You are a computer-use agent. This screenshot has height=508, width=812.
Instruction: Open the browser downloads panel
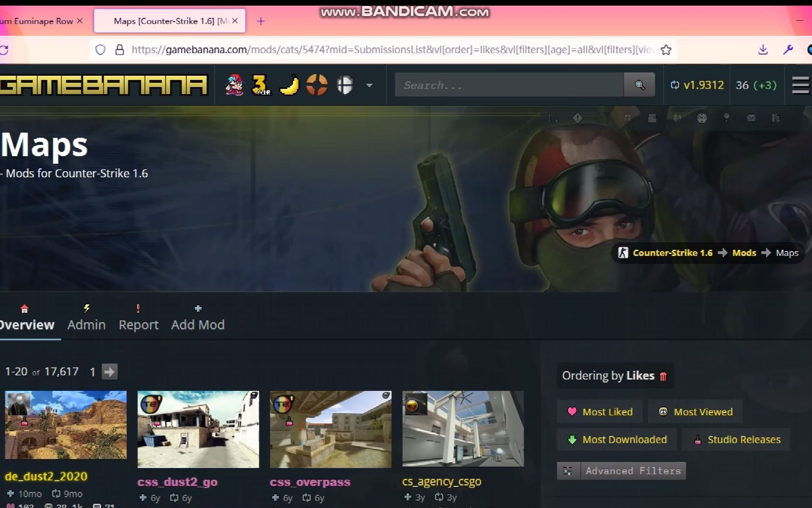click(x=763, y=49)
